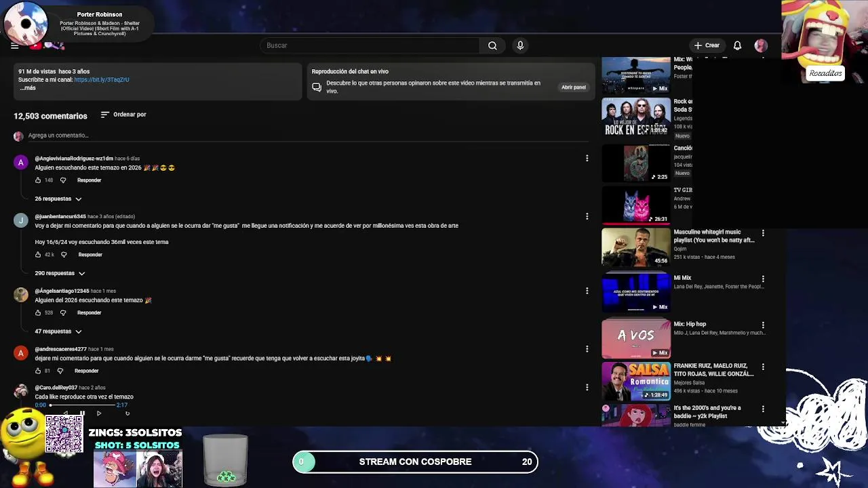Image resolution: width=868 pixels, height=488 pixels.
Task: Open options menu for andrescaceres4277's comment
Action: (x=587, y=349)
